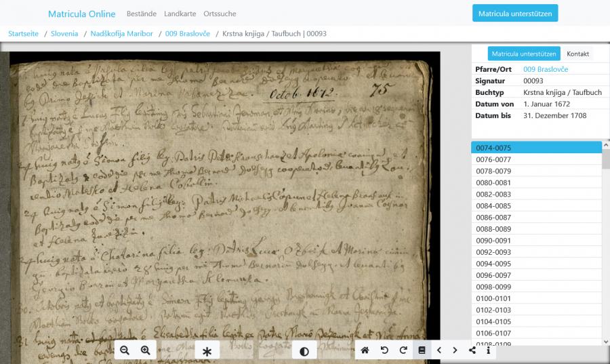Screen dimensions: 610x364
Task: Open the Landkarte menu item
Action: (x=180, y=14)
